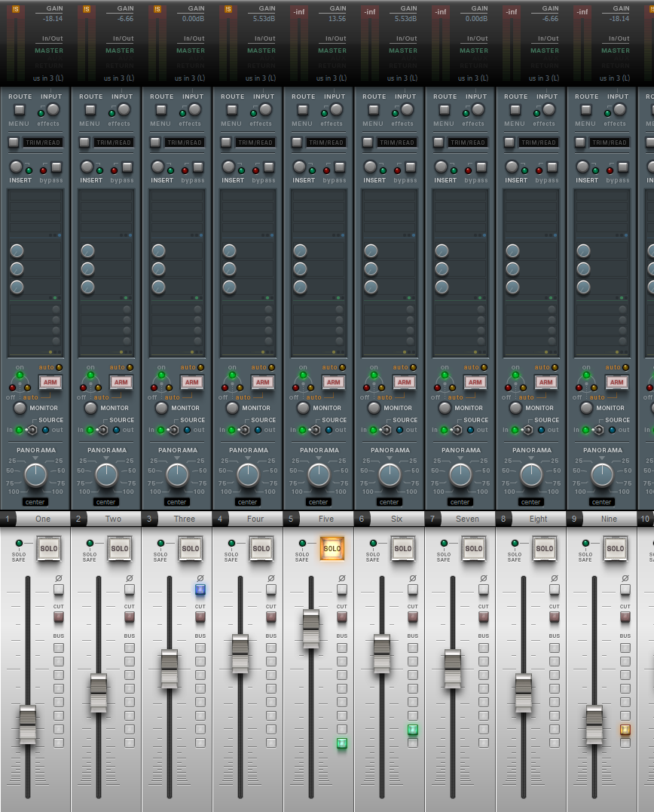
Task: Open the TRIM/READ automation mode on channel One
Action: click(42, 142)
